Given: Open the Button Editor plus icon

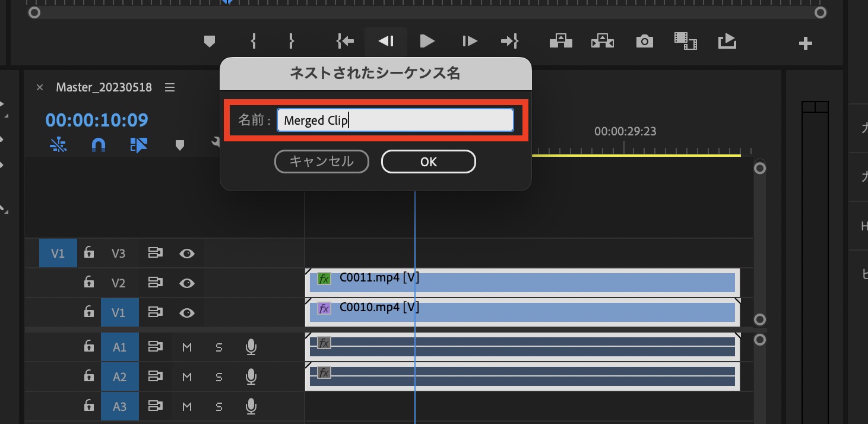Looking at the screenshot, I should tap(805, 43).
